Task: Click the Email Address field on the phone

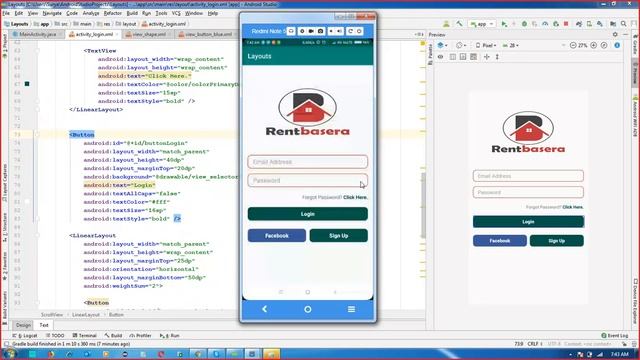Action: 308,162
